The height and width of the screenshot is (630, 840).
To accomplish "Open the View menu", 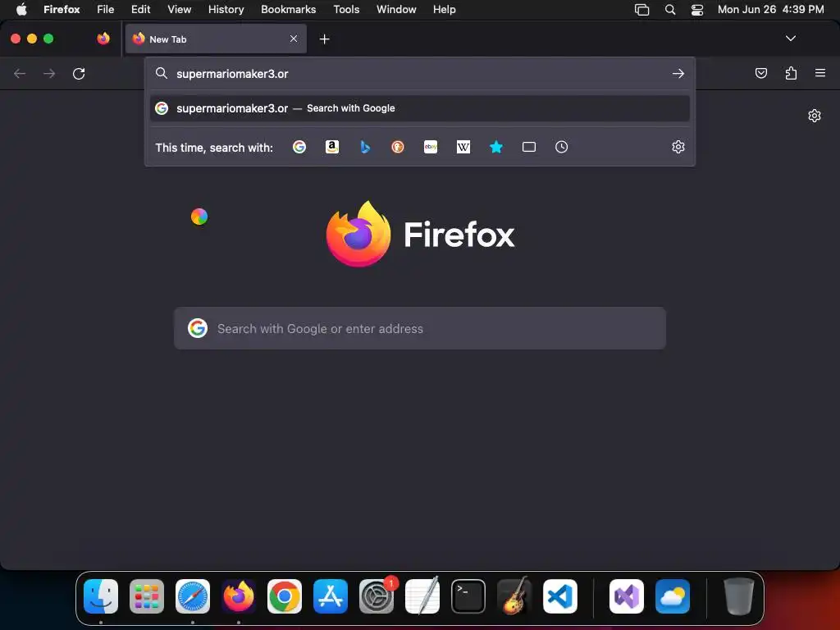I will click(x=179, y=9).
